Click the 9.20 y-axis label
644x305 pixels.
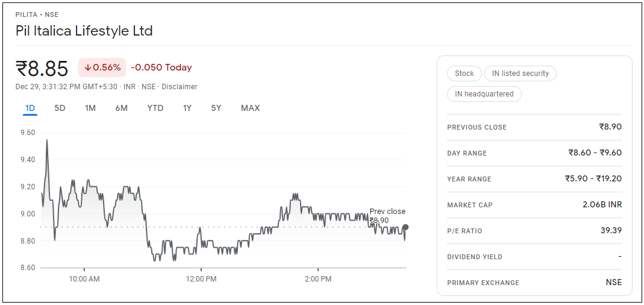28,187
